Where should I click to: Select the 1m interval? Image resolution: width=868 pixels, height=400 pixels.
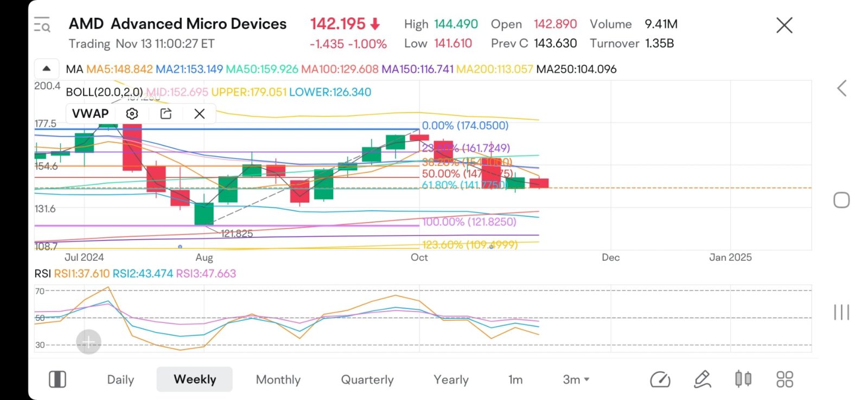coord(515,380)
